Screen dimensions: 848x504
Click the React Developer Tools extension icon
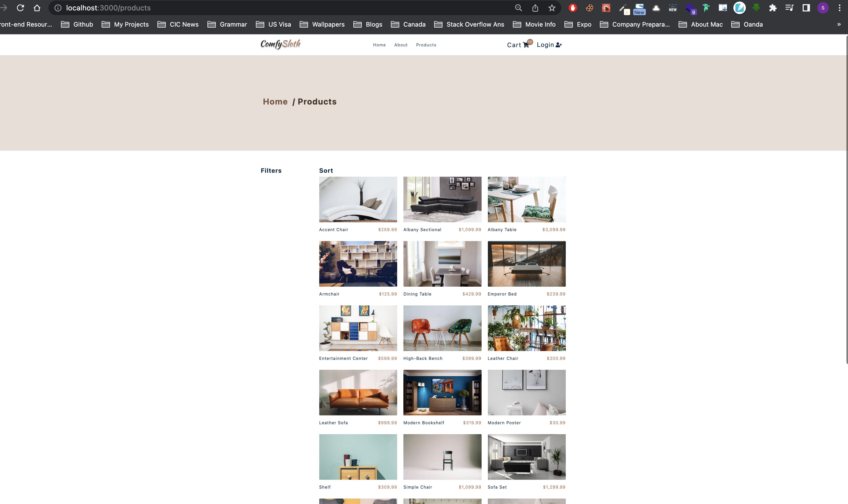coord(606,8)
